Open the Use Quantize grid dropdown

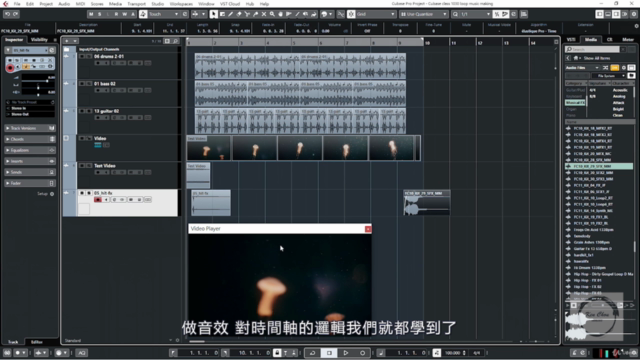[x=424, y=14]
